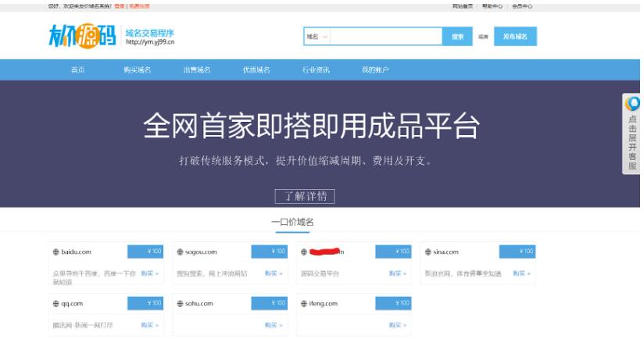Go to 行业资讯 in navigation bar
644x339 pixels.
pyautogui.click(x=316, y=70)
